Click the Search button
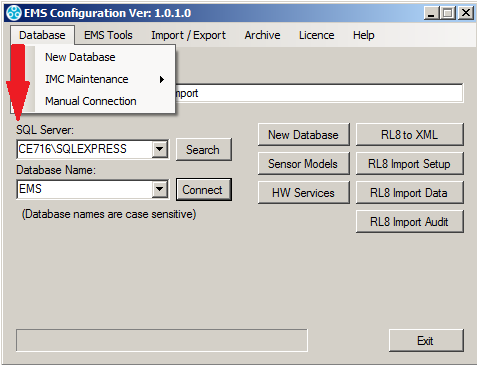The width and height of the screenshot is (477, 365). [203, 150]
